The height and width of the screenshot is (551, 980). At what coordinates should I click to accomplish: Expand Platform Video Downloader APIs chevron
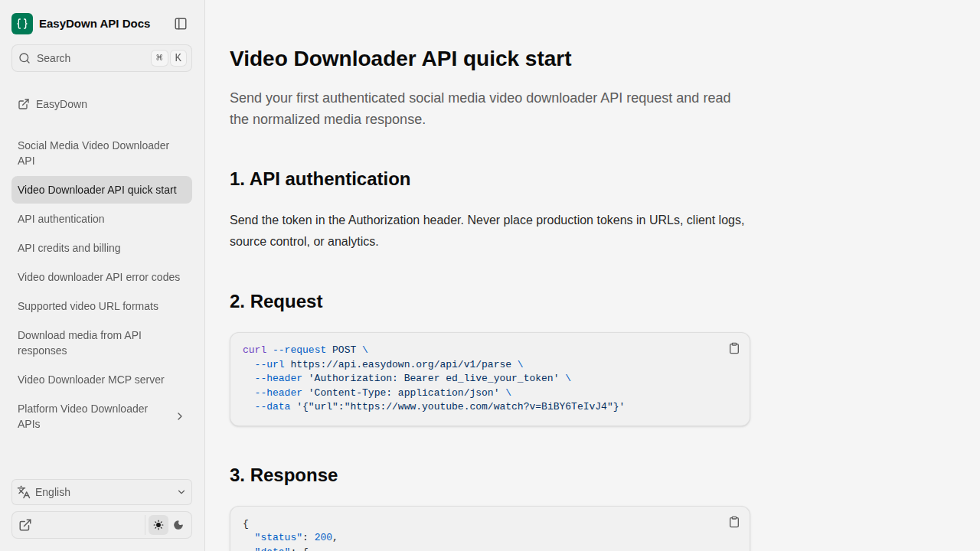[180, 416]
